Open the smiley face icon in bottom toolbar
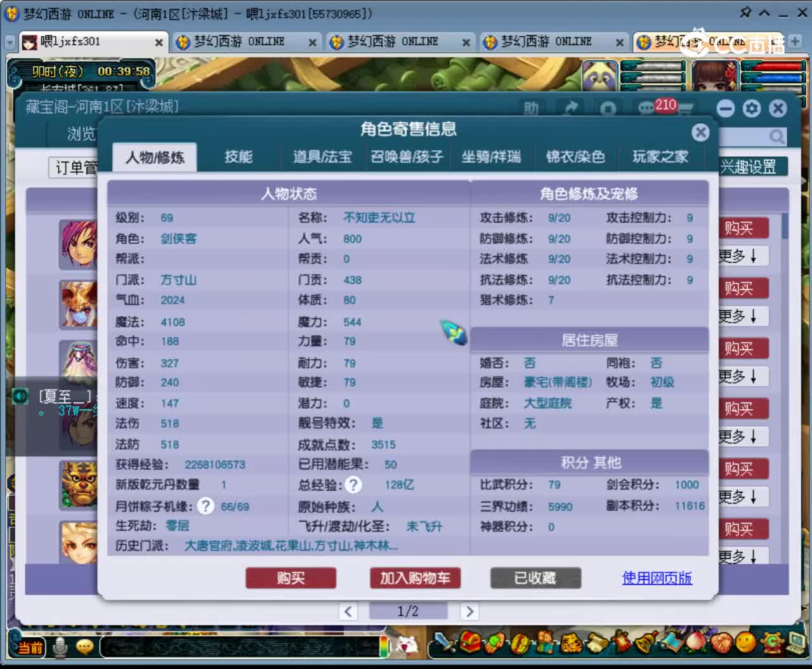 click(746, 643)
